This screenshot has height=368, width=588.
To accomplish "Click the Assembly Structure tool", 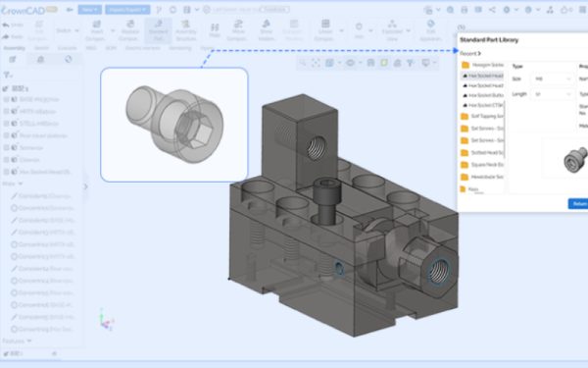I will (185, 30).
